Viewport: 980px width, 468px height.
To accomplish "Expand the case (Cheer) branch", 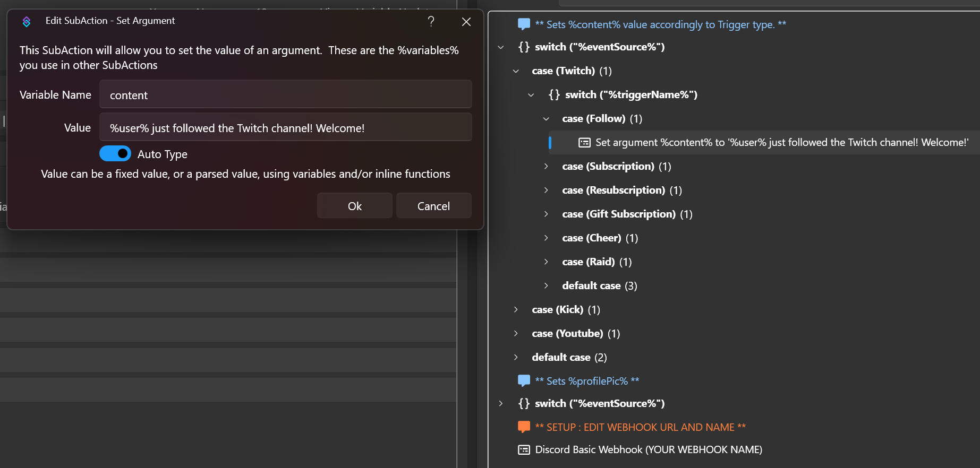I will point(546,238).
